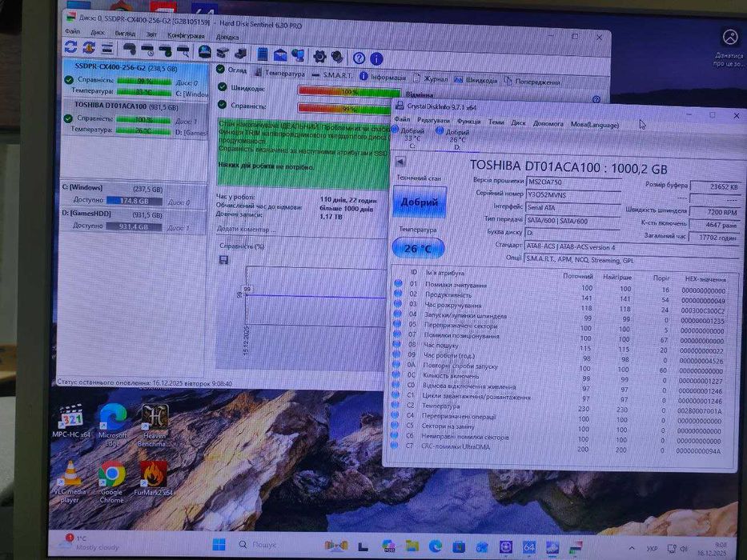Screen dimensions: 747x560
Task: Open the VLC media player desktop shortcut
Action: 70,482
